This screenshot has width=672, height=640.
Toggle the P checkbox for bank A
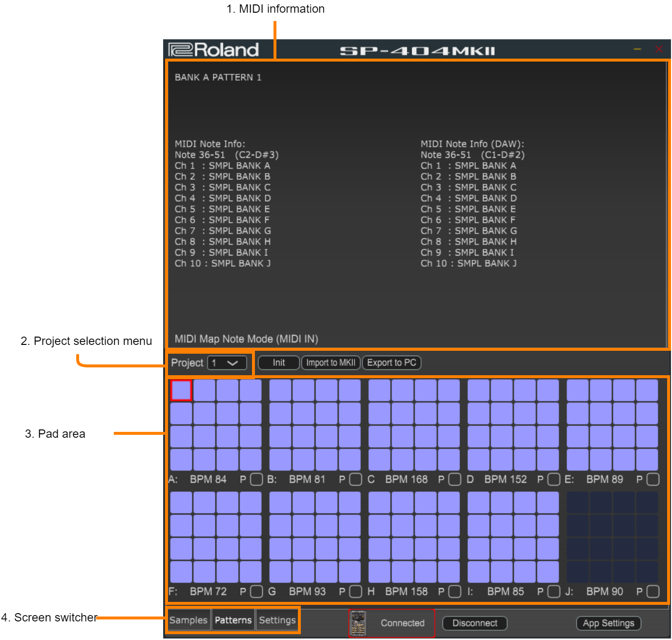256,479
